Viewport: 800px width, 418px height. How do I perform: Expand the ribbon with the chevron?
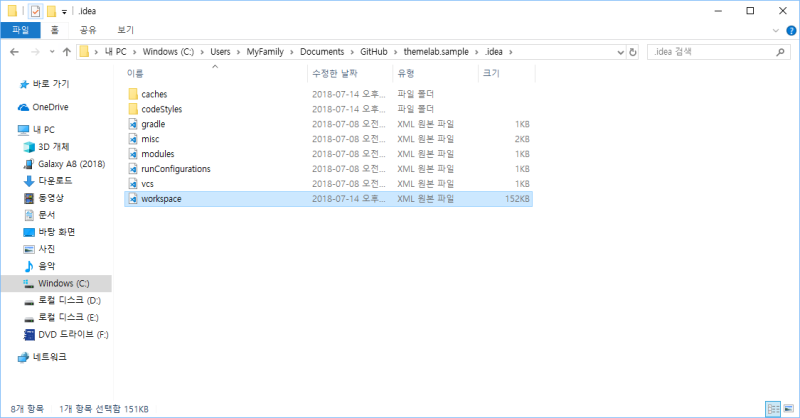776,31
